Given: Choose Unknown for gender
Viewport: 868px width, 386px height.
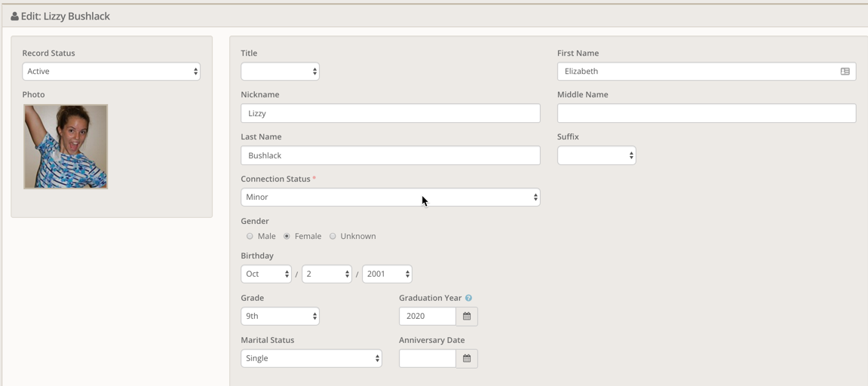Looking at the screenshot, I should [x=333, y=237].
